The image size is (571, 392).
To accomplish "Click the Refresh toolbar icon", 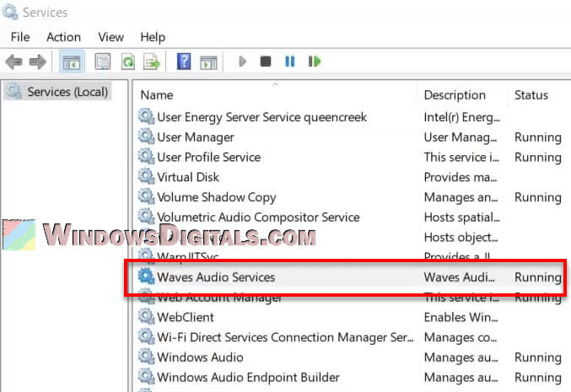I will pos(128,62).
